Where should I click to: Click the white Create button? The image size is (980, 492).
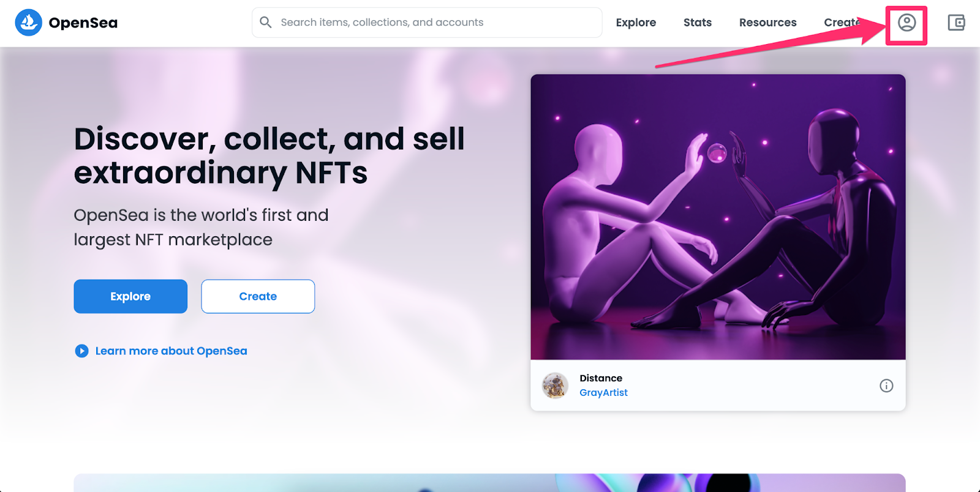(x=257, y=296)
